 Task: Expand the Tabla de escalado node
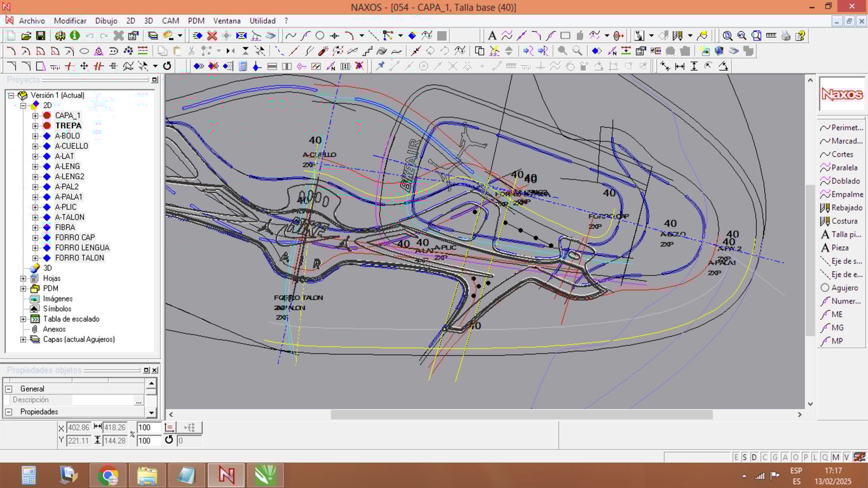pyautogui.click(x=23, y=319)
